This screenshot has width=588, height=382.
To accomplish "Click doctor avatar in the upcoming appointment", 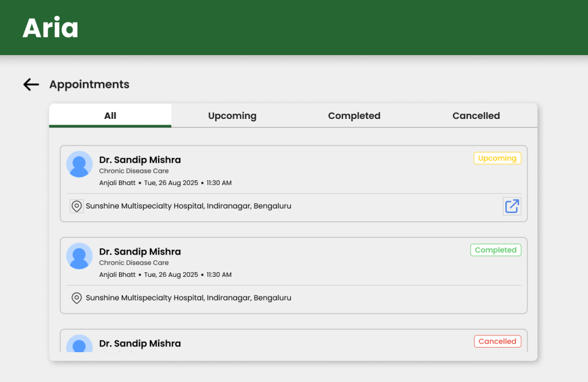I will [x=79, y=164].
